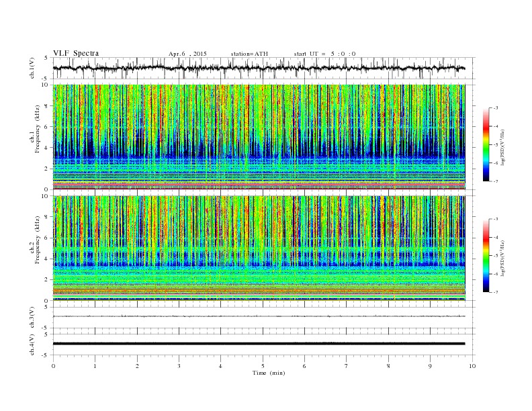This screenshot has height=411, width=532.
Task: Click the "ch.1(V)" axis label
Action: [32, 68]
